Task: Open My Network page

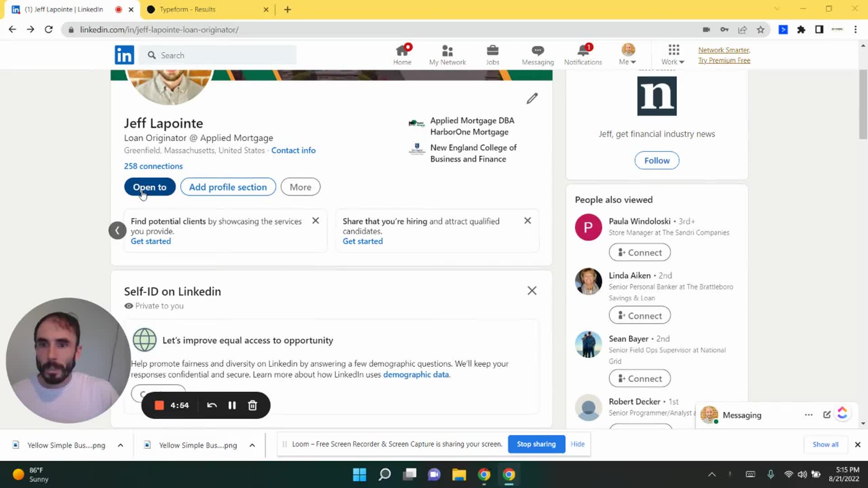Action: 447,55
